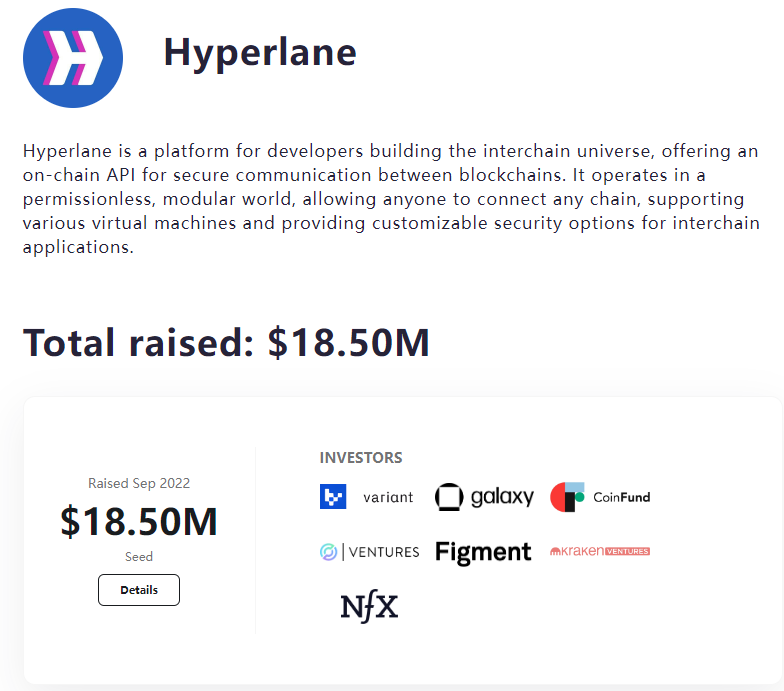Screen dimensions: 784x691
Task: Click the 'Total raised: $18.50M' heading
Action: pyautogui.click(x=226, y=342)
